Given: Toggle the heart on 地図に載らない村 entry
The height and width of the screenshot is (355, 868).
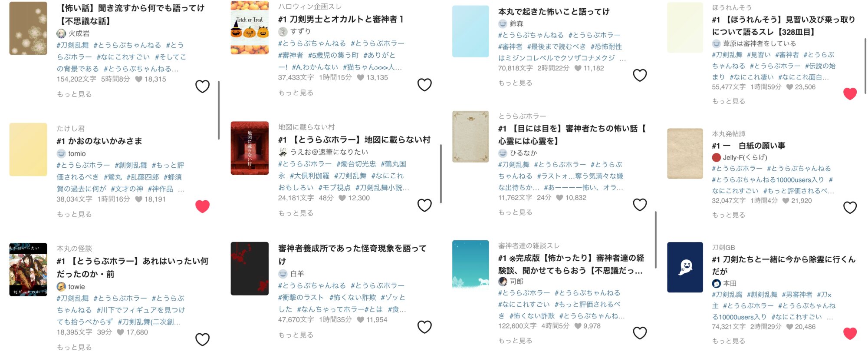Looking at the screenshot, I should (424, 205).
